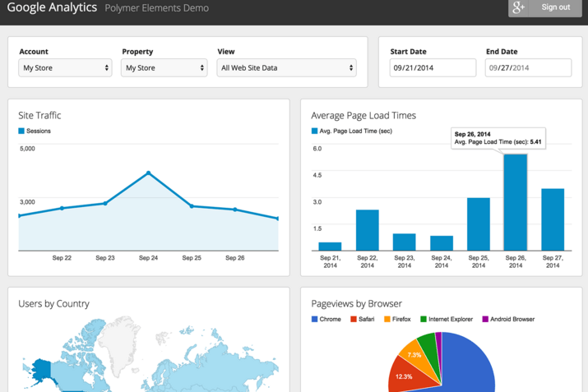The image size is (588, 392).
Task: Click the Android Browser legend purple square
Action: click(x=485, y=319)
